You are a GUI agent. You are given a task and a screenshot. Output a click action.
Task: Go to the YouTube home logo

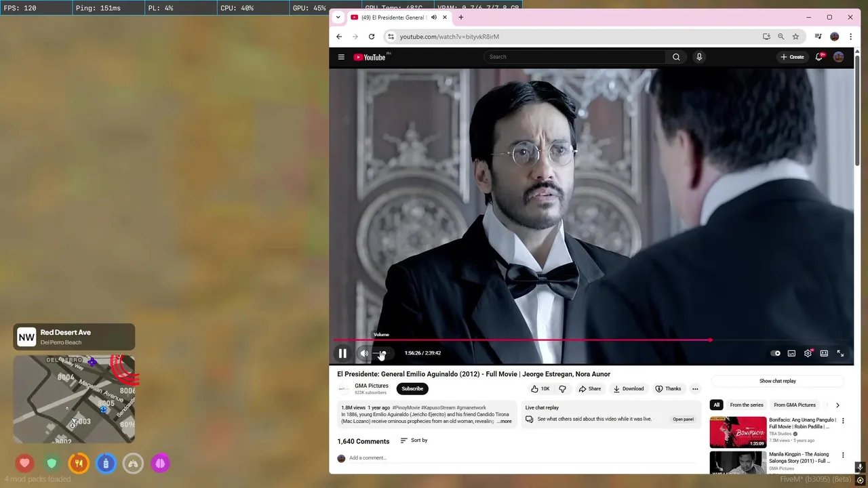point(370,57)
